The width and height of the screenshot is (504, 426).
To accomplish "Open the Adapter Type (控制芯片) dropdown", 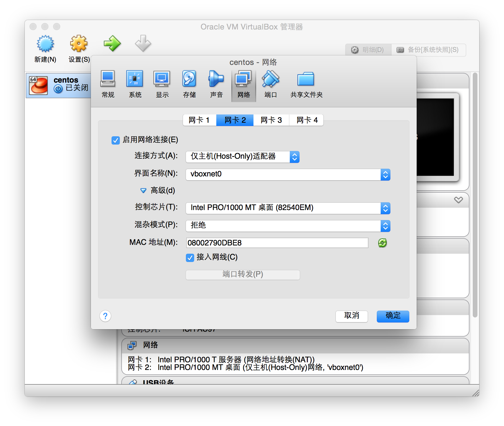I will (288, 208).
